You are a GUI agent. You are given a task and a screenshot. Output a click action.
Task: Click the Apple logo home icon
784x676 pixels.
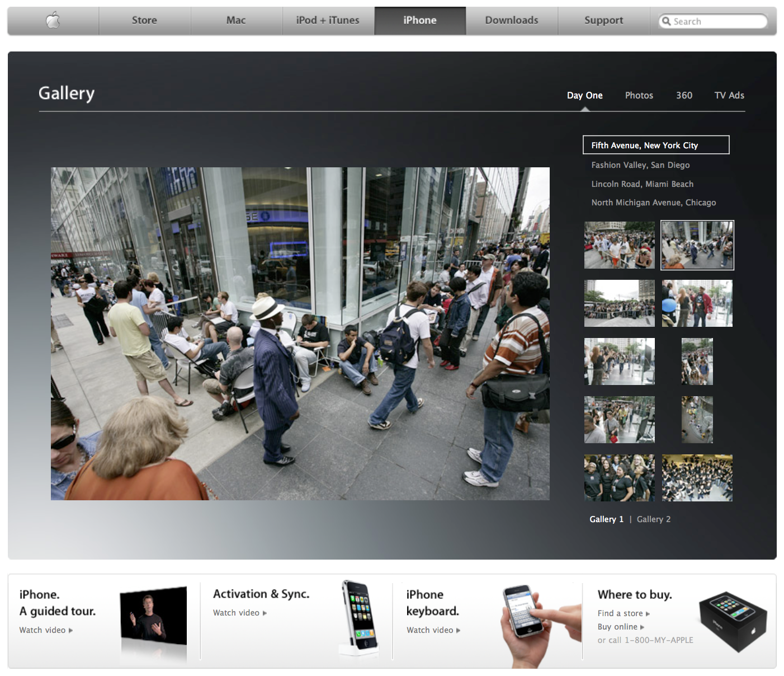(x=53, y=21)
